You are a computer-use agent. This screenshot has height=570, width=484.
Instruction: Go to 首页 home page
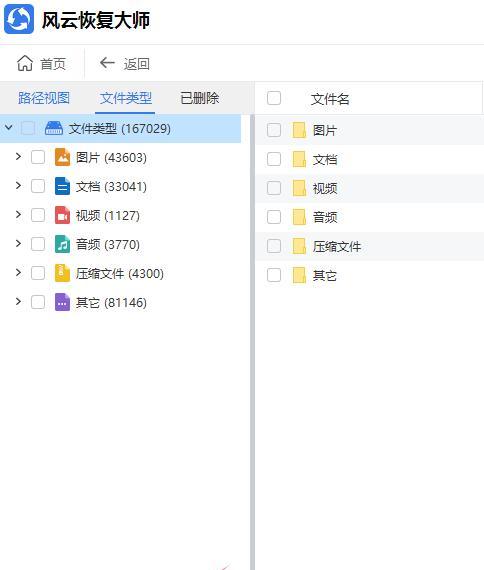point(53,64)
